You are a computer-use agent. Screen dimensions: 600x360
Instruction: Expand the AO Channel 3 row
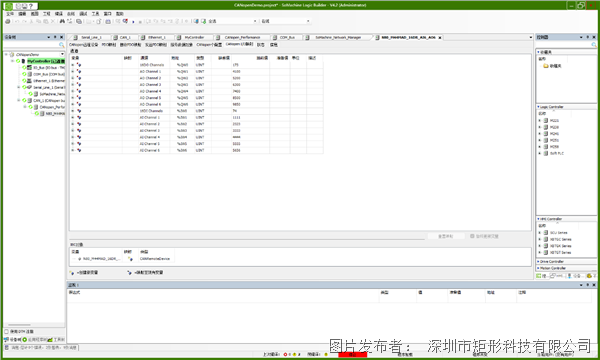click(73, 85)
